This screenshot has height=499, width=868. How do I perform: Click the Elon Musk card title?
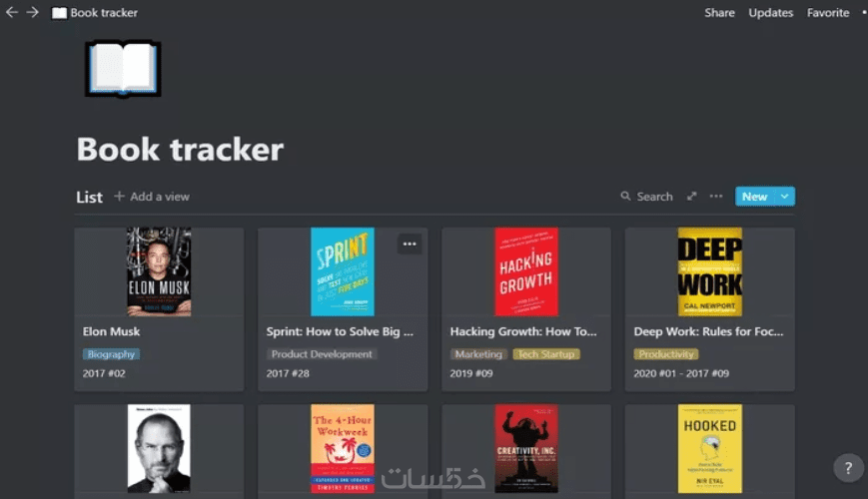(111, 331)
